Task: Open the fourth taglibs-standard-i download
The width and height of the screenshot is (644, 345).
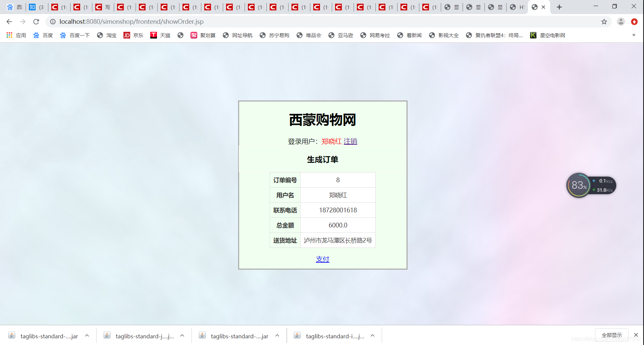Action: pyautogui.click(x=329, y=336)
